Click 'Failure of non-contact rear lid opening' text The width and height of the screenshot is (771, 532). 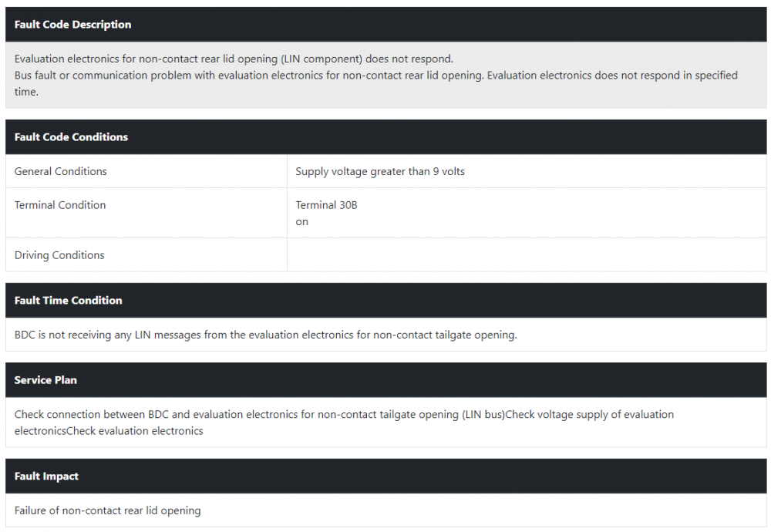[x=108, y=511]
